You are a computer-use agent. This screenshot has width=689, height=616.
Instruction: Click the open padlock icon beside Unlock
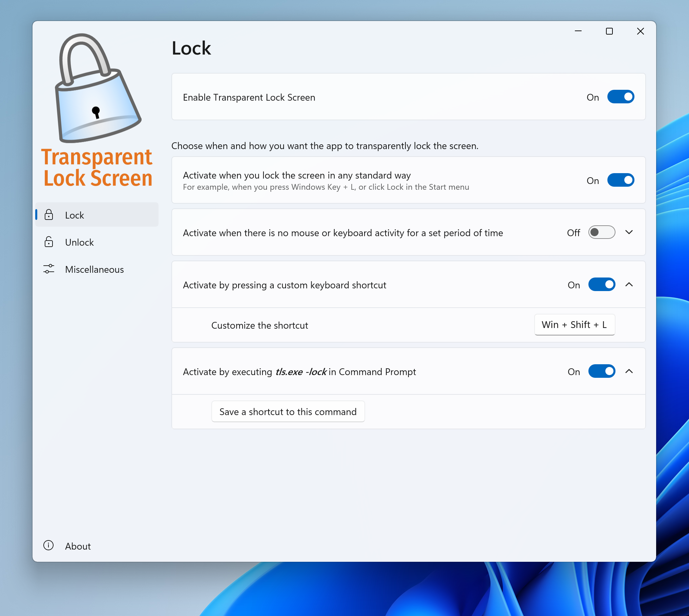[x=49, y=242]
